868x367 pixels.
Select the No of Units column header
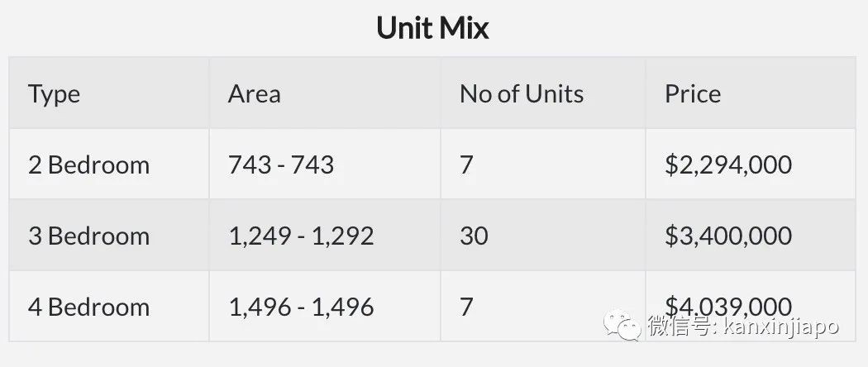click(x=522, y=93)
